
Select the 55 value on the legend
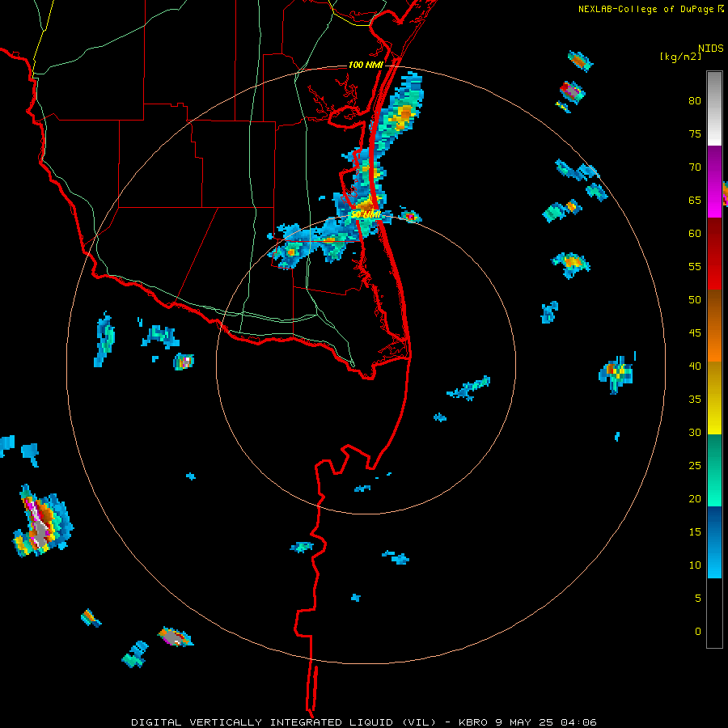695,267
